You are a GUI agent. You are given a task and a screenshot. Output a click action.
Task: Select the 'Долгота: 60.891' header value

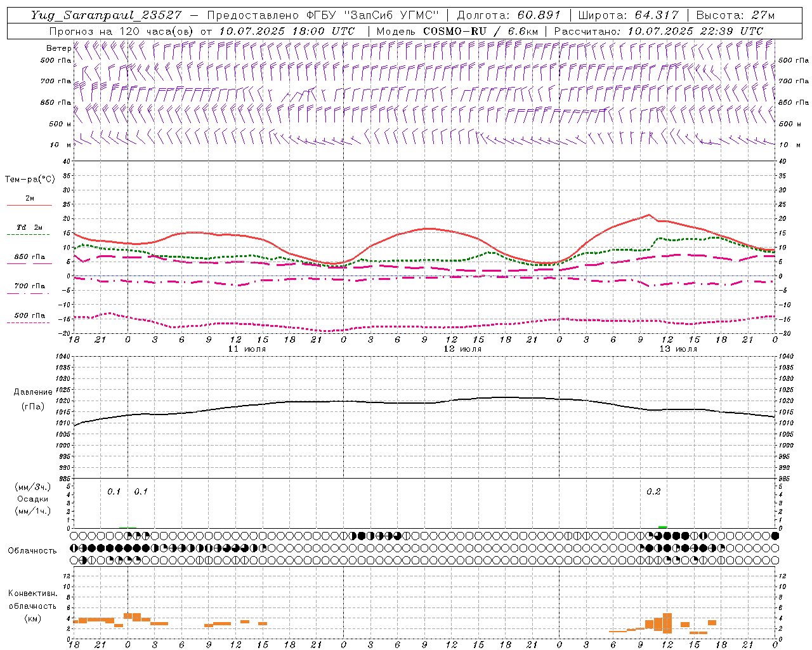(509, 15)
